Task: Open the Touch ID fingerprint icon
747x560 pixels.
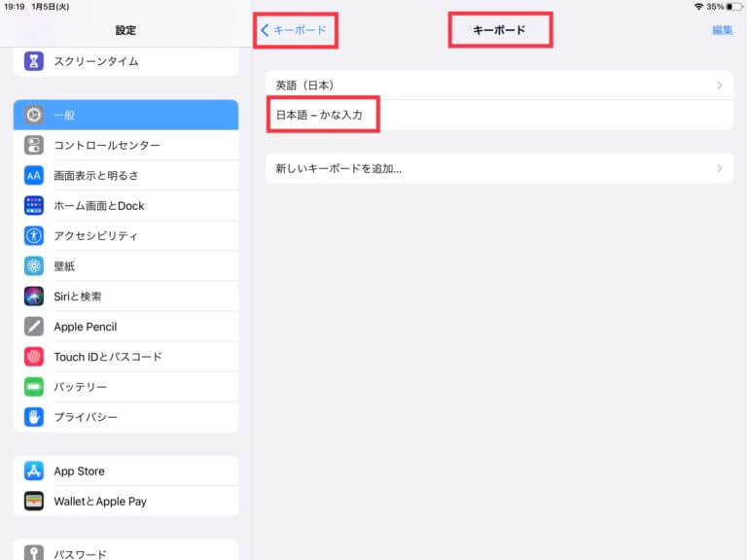Action: 34,357
